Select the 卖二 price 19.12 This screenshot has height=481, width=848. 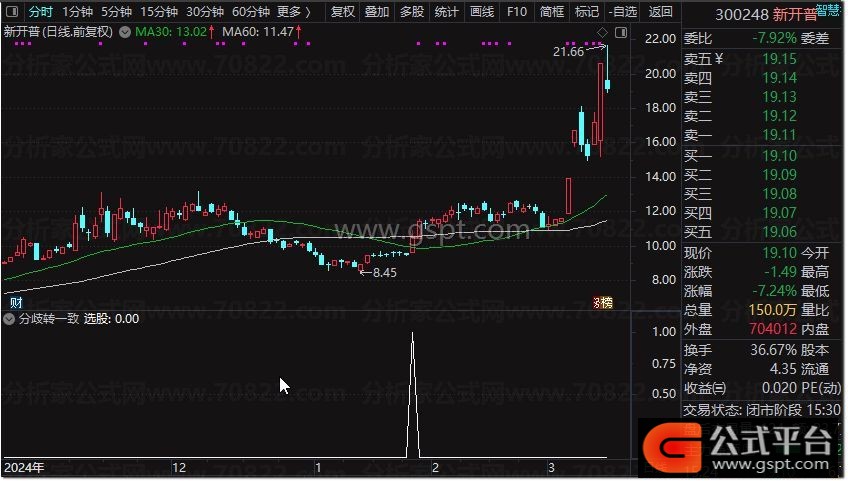click(x=779, y=116)
